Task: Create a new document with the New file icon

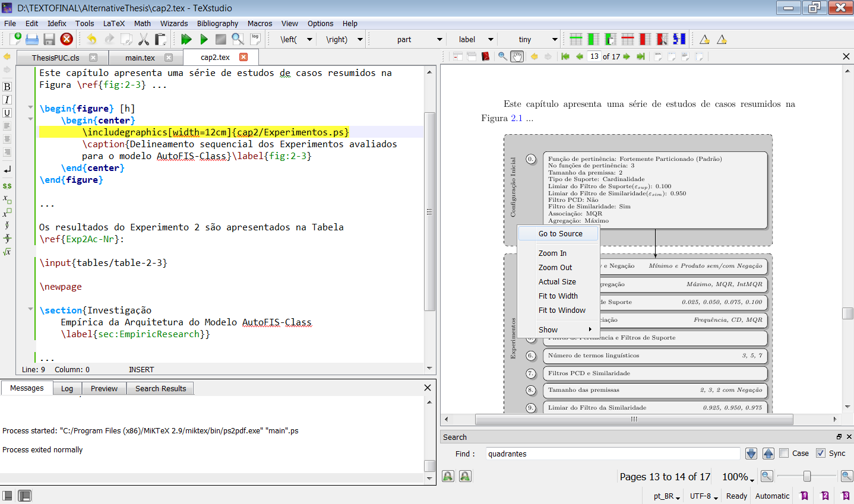Action: [x=15, y=39]
